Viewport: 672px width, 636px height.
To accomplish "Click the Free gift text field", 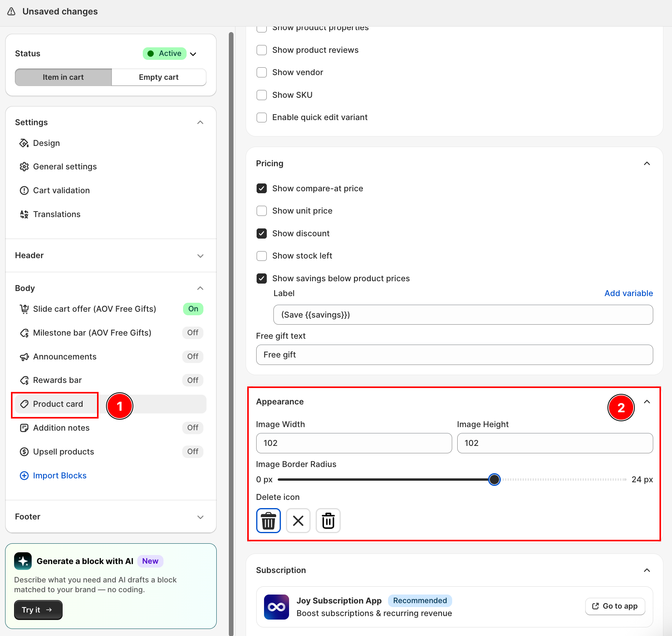I will point(455,355).
